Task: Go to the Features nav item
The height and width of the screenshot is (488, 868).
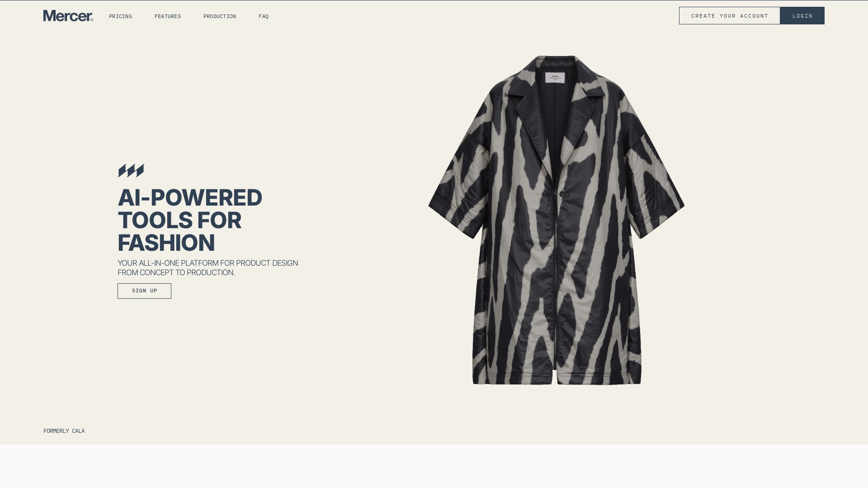Action: coord(168,16)
